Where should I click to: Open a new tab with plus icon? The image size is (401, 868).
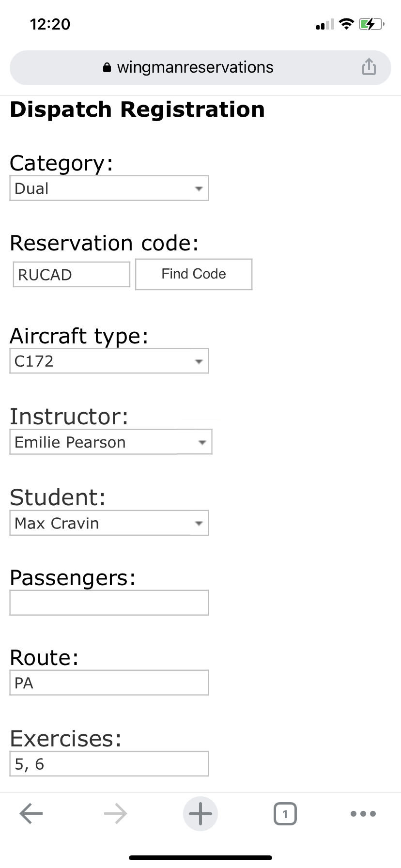[200, 813]
